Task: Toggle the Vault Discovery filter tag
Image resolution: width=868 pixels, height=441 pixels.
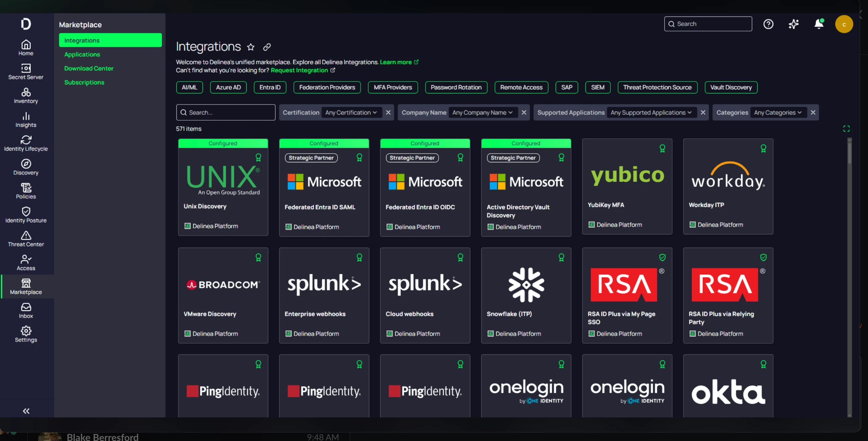Action: [731, 87]
